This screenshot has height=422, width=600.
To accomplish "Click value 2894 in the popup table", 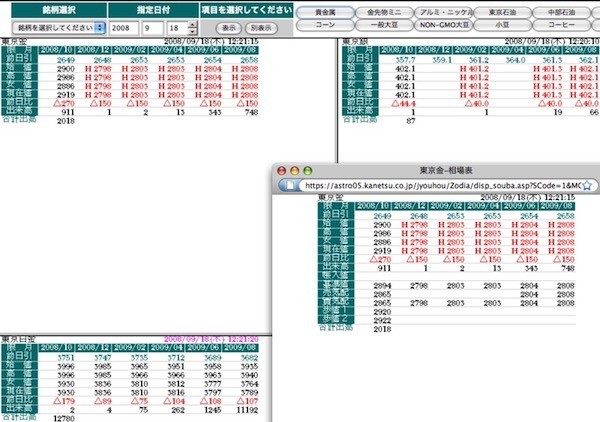I will 382,285.
